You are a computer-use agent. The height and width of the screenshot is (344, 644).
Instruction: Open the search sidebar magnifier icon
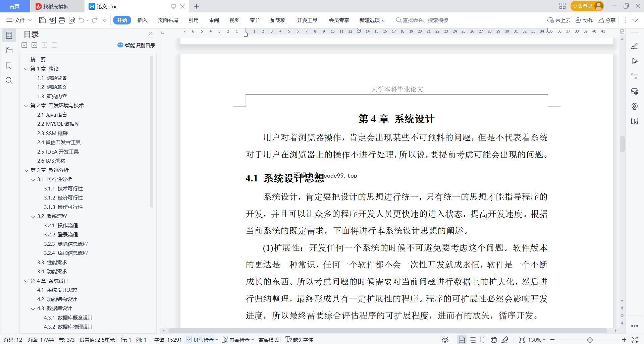click(9, 80)
